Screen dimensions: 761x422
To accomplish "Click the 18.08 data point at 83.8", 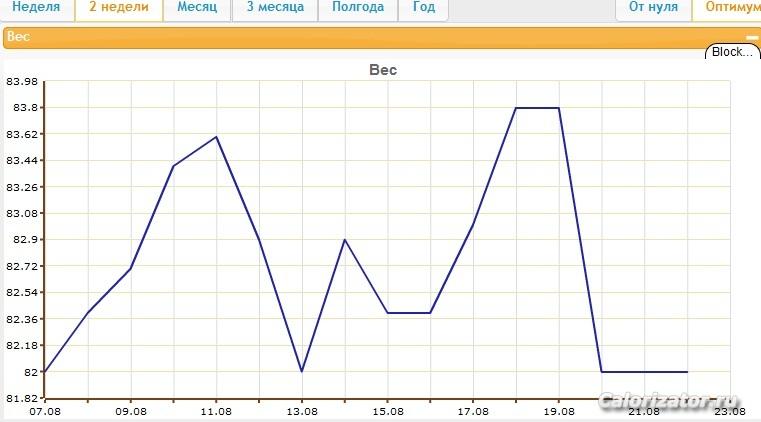I will tap(516, 108).
